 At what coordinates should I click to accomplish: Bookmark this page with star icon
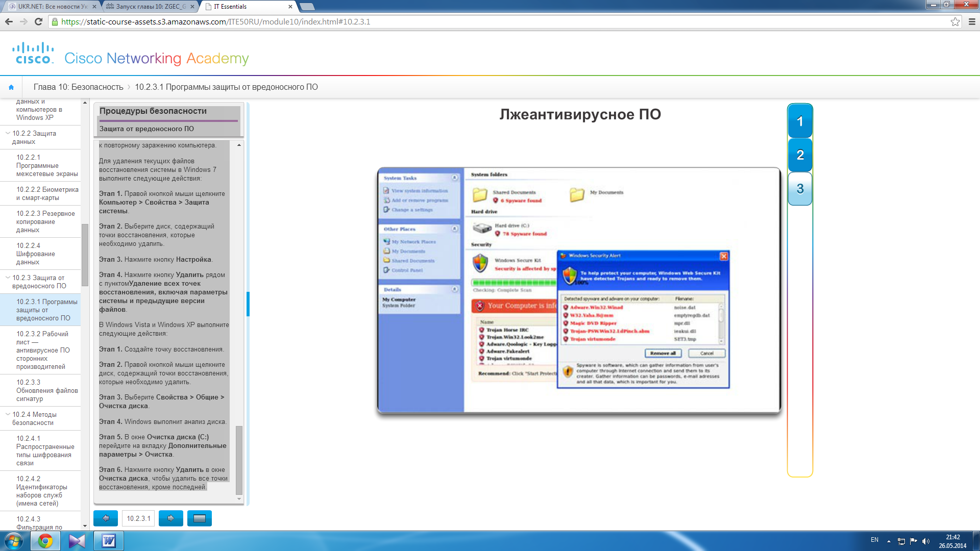pyautogui.click(x=955, y=21)
